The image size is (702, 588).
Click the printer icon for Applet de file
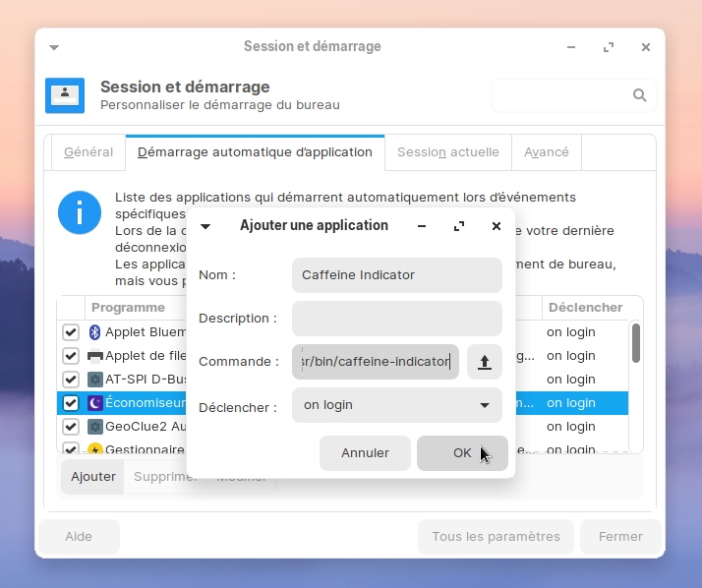95,356
